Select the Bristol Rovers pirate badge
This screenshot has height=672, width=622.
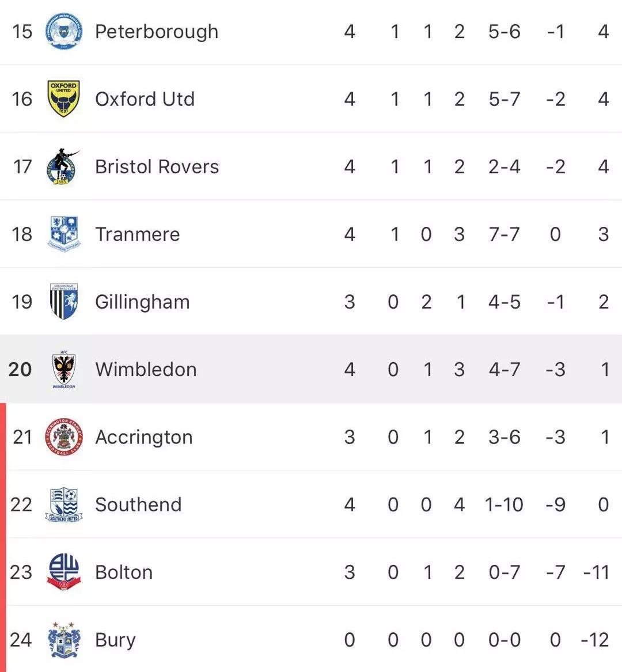62,166
